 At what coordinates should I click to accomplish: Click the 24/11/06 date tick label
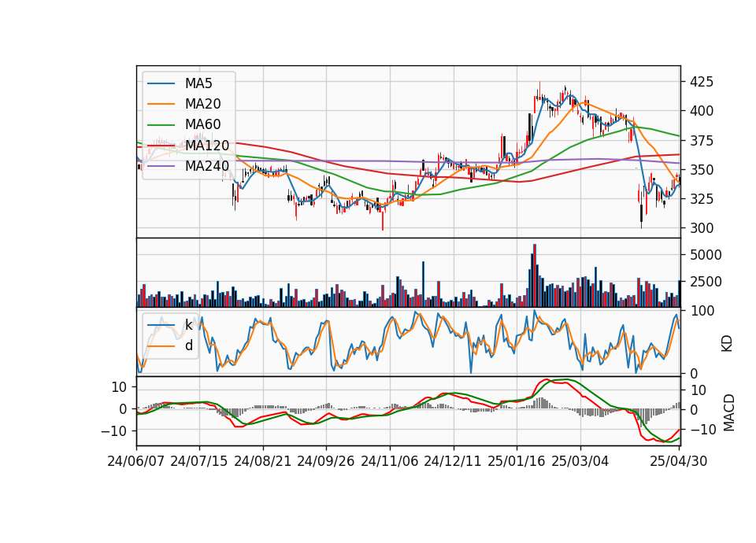pyautogui.click(x=390, y=461)
